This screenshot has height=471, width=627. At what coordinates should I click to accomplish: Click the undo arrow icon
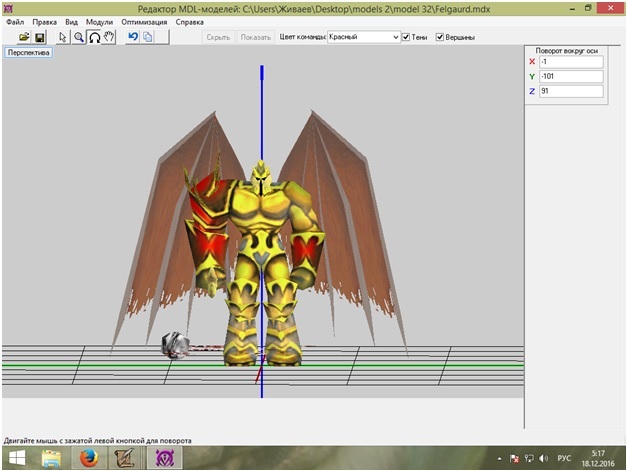coord(132,37)
